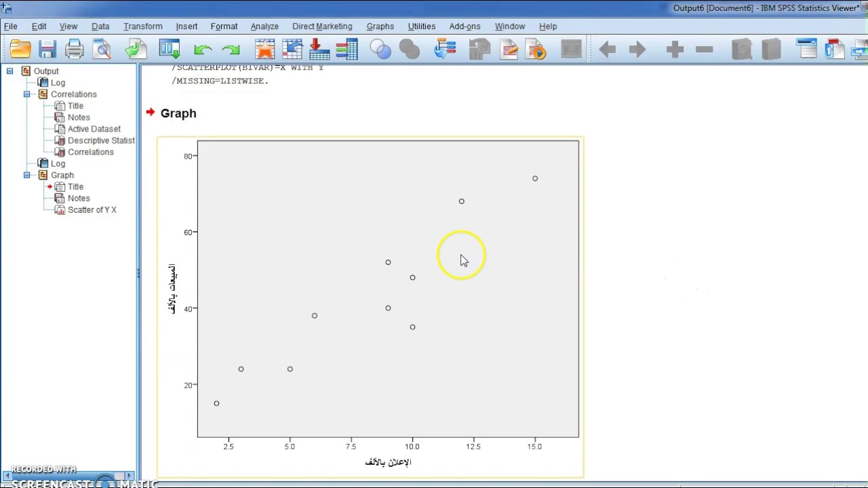Open the Add-ons menu

coord(465,26)
